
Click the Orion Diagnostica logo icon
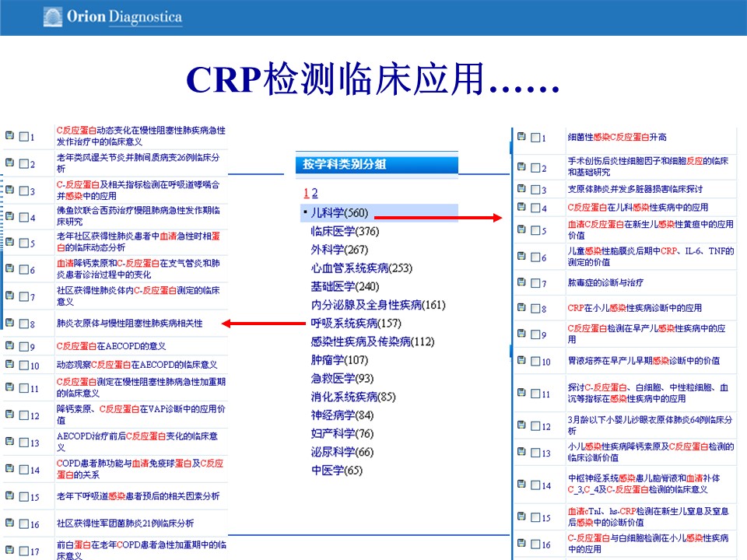click(53, 16)
